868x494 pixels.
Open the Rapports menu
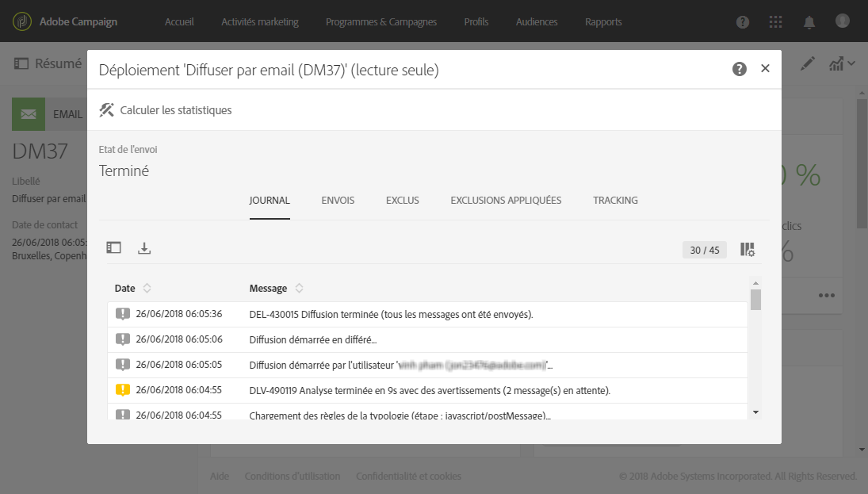tap(603, 22)
